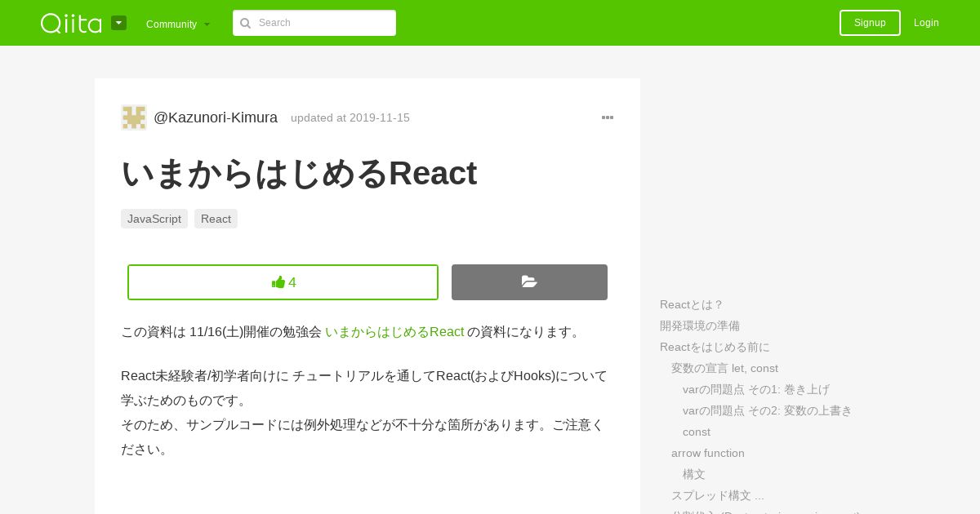Click the article title いまからはじめるReact
980x514 pixels.
coord(299,173)
